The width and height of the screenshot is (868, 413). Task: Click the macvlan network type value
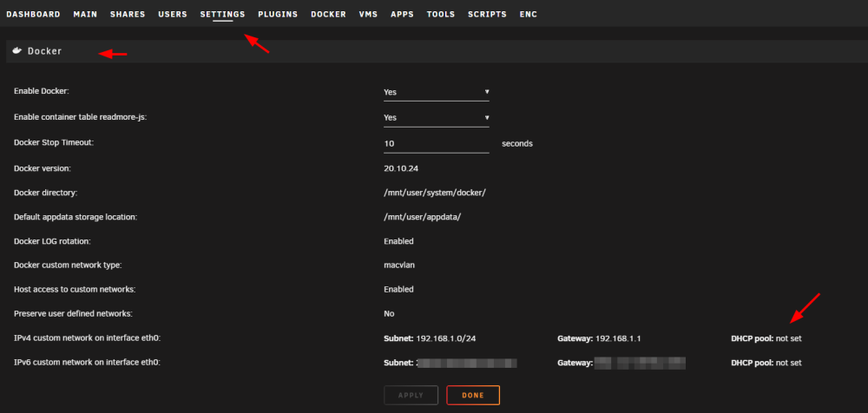click(399, 265)
